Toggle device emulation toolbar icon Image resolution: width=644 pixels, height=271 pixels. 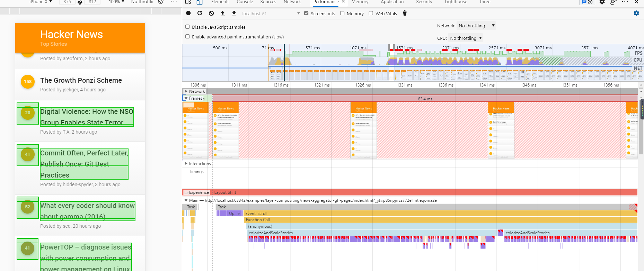click(200, 2)
